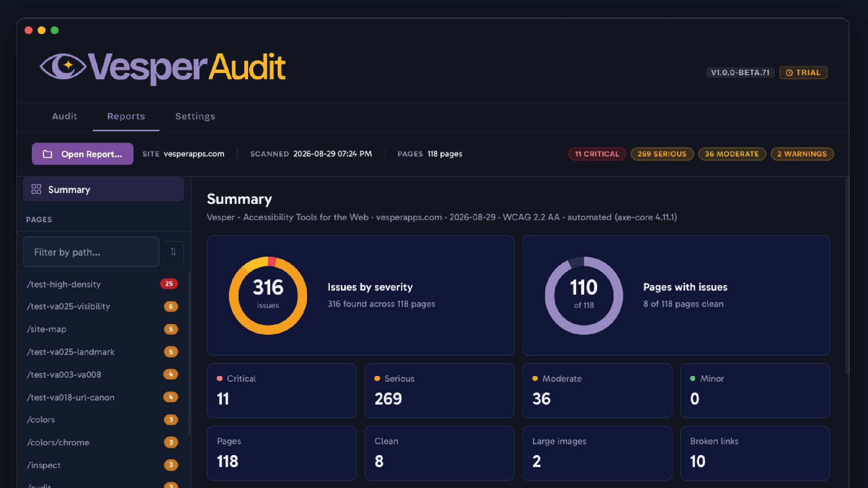Viewport: 868px width, 488px height.
Task: Click the 11 CRITICAL badge
Action: 597,154
